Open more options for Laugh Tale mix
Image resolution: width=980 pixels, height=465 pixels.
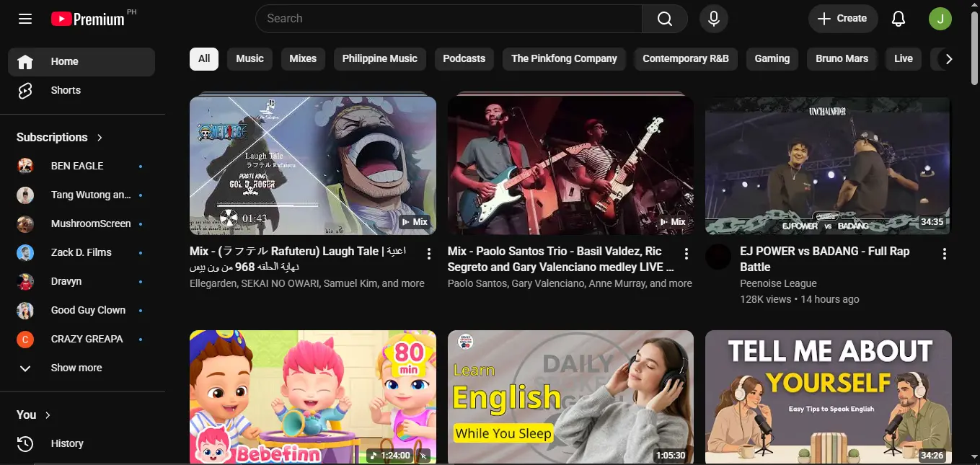coord(429,254)
